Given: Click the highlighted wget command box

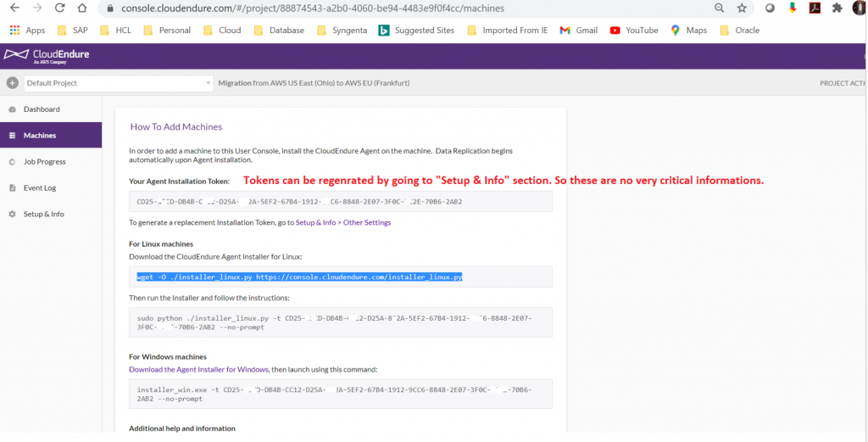Looking at the screenshot, I should tap(341, 277).
